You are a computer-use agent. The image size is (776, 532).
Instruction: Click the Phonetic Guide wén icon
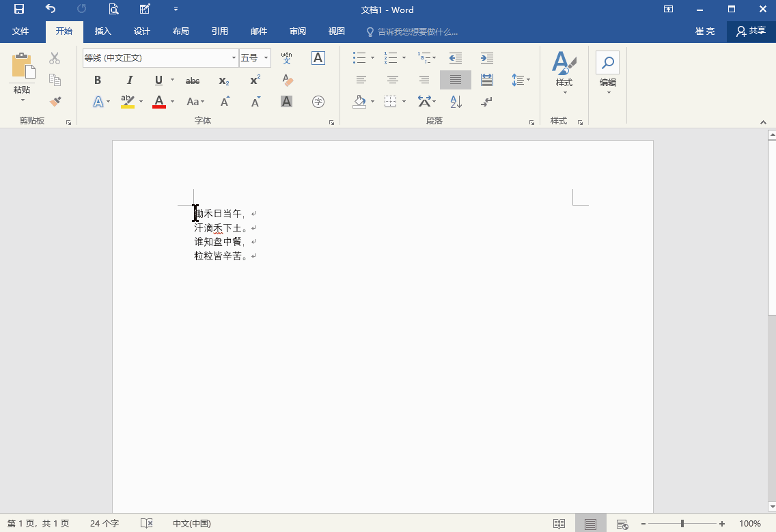pyautogui.click(x=286, y=58)
